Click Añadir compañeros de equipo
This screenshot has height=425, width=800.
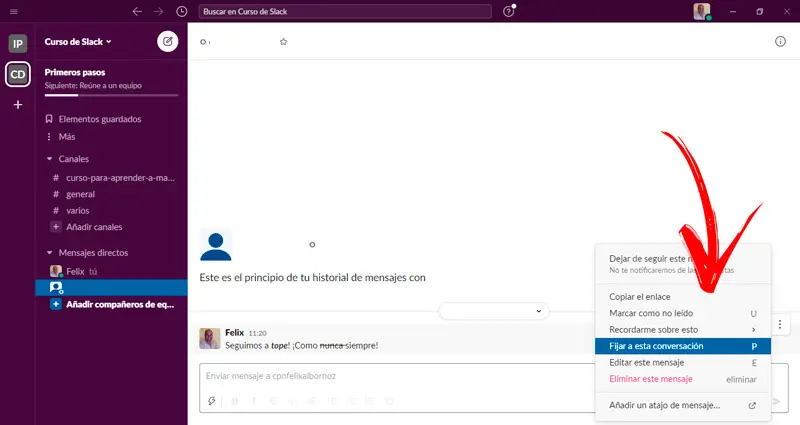pos(111,305)
